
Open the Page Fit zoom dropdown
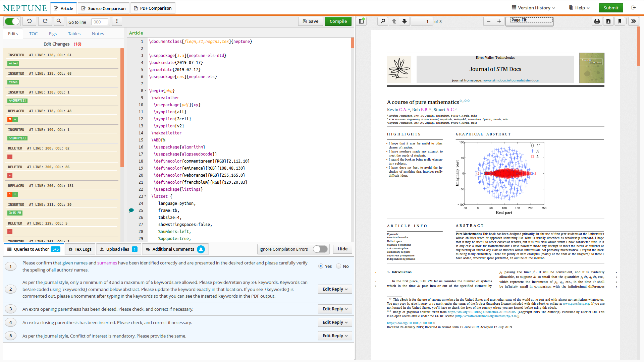pos(529,20)
